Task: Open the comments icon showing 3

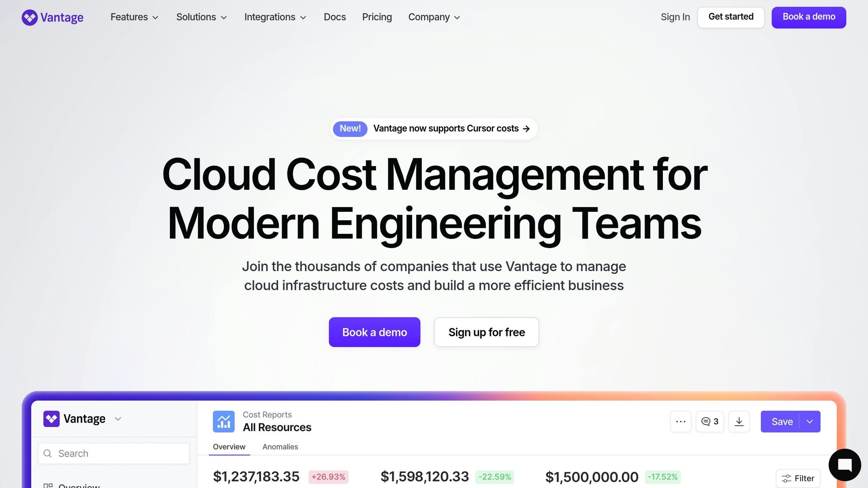Action: click(709, 421)
